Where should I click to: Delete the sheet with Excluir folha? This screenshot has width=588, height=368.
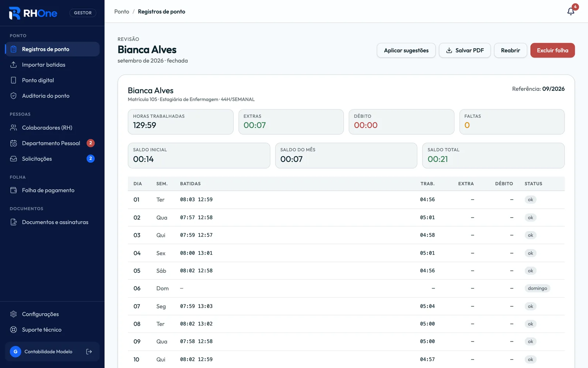coord(552,50)
